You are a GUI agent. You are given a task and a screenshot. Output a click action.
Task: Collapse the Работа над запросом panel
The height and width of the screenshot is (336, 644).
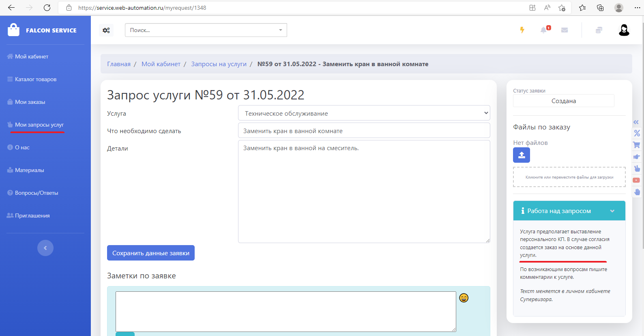[x=612, y=211]
